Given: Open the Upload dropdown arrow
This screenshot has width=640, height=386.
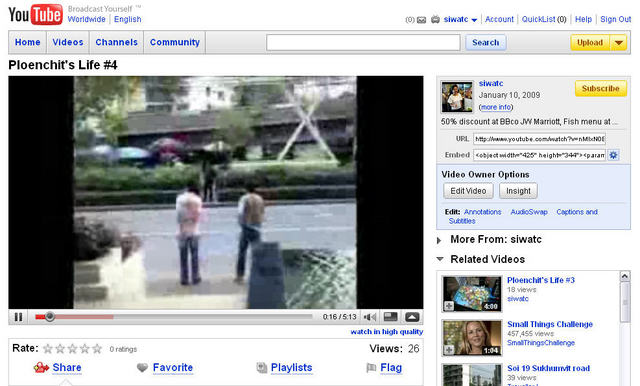Looking at the screenshot, I should [619, 42].
